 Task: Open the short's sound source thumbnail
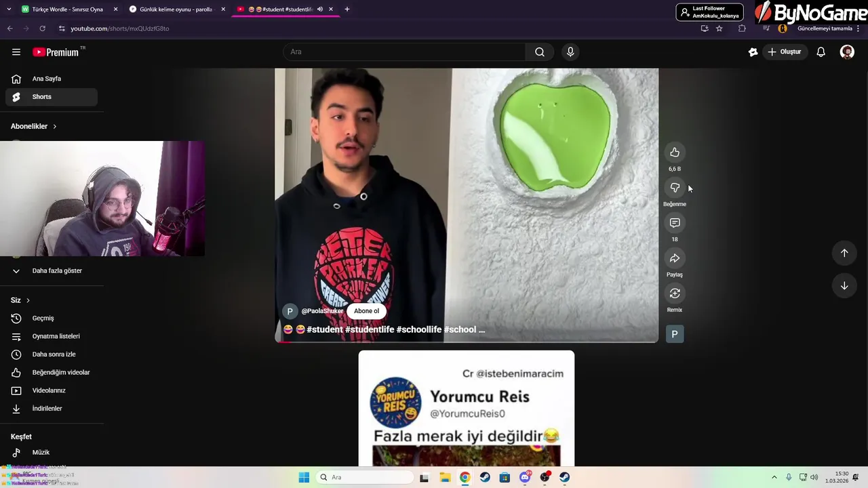click(675, 334)
